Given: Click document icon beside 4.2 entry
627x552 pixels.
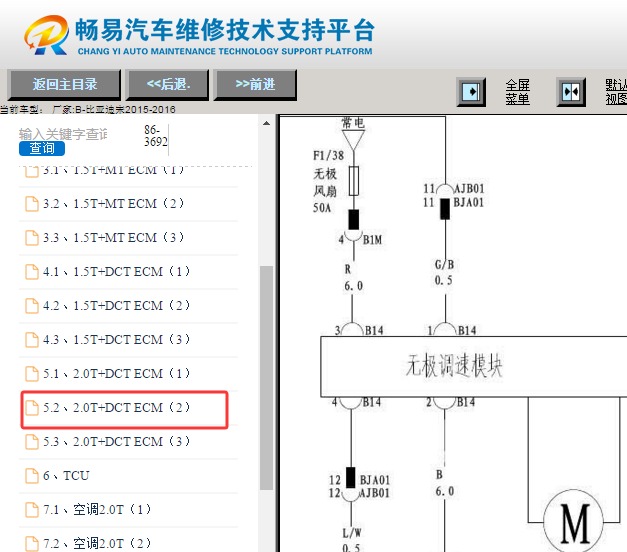Looking at the screenshot, I should coord(32,306).
